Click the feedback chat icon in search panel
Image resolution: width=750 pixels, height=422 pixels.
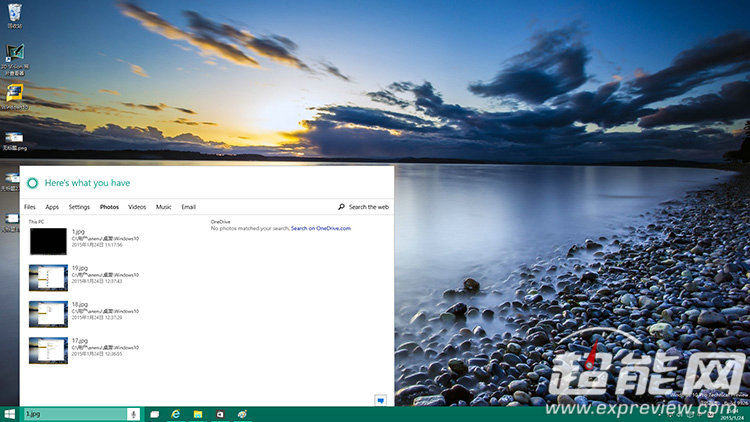pyautogui.click(x=380, y=399)
